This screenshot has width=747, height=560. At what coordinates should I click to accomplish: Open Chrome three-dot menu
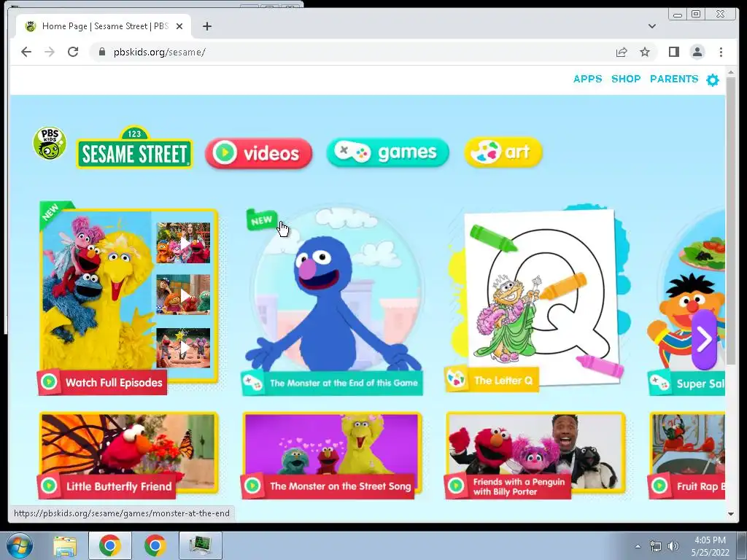click(721, 52)
